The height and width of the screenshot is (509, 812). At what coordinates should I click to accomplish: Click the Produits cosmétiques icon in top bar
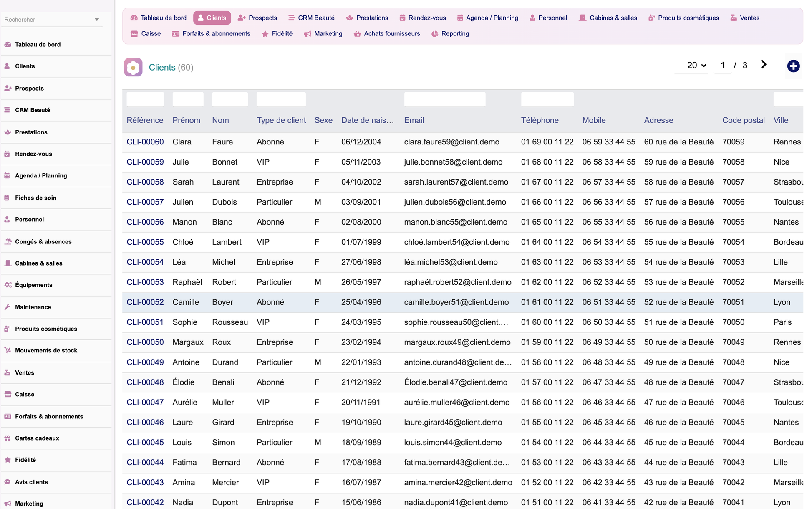651,18
